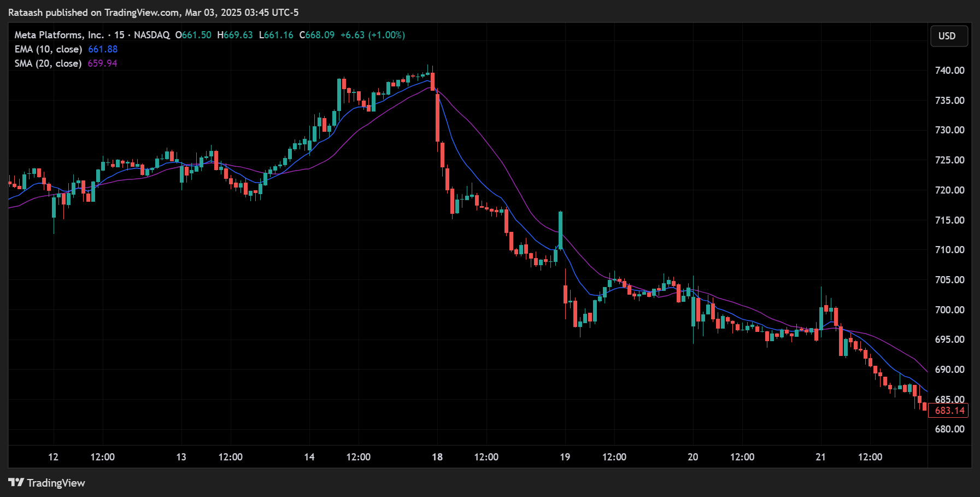Click the change value +6.63 (+1.00%)
Screen dimensions: 980x497
[x=373, y=35]
